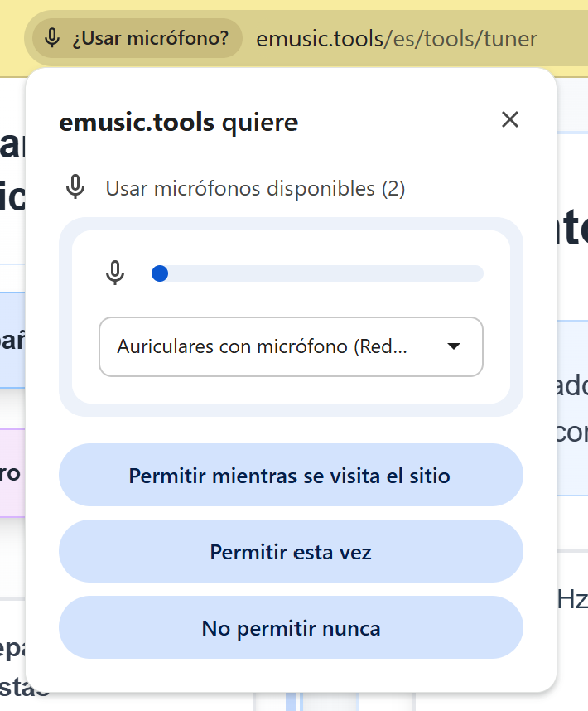Viewport: 588px width, 711px height.
Task: Click the microphone level meter track
Action: (x=331, y=273)
